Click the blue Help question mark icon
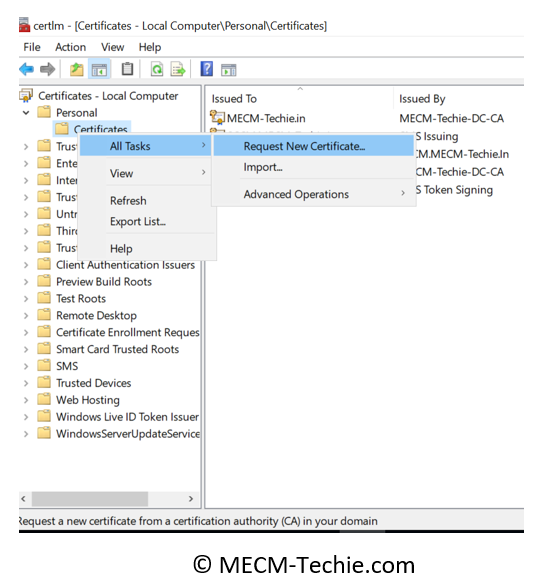This screenshot has width=543, height=582. pos(207,69)
